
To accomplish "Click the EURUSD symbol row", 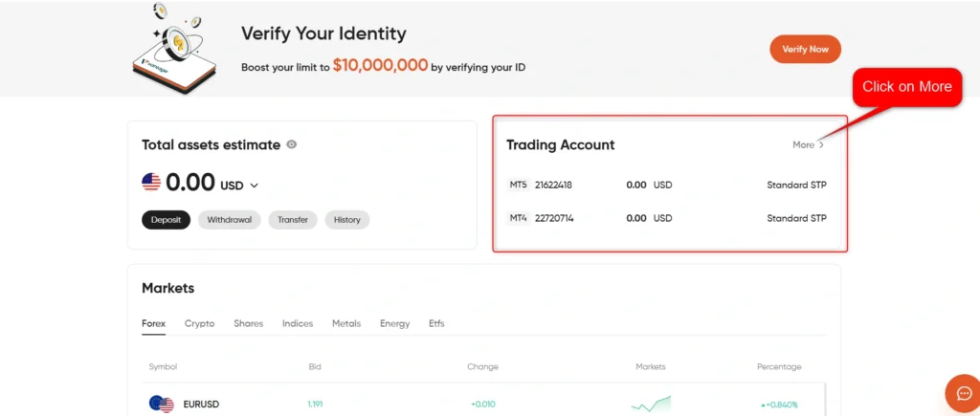I will tap(483, 405).
